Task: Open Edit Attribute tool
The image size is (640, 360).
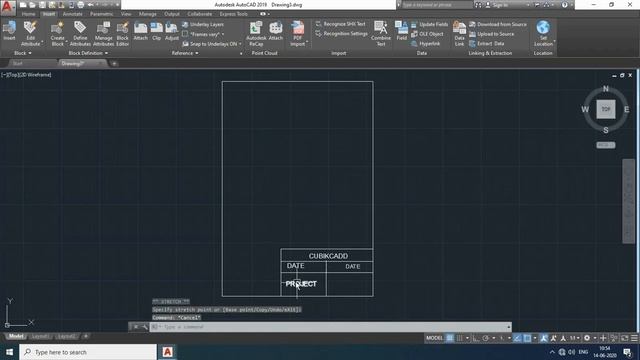Action: coord(31,33)
